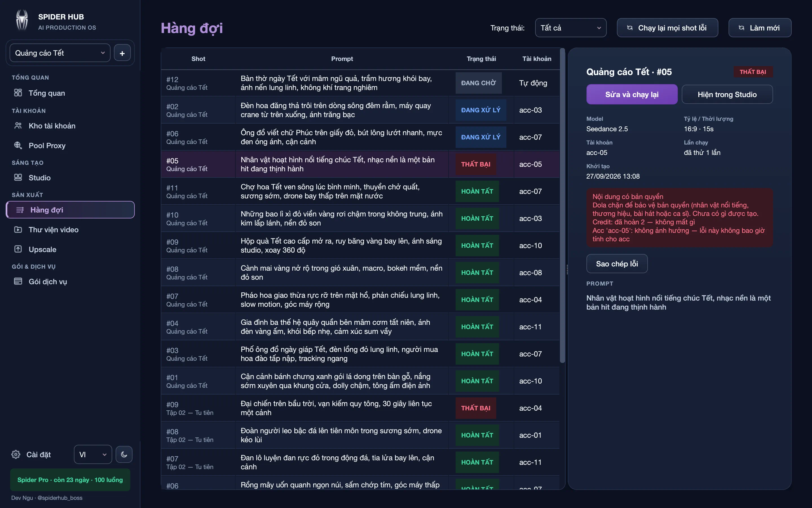Go to Upscale page
Image resolution: width=812 pixels, height=508 pixels.
point(70,249)
